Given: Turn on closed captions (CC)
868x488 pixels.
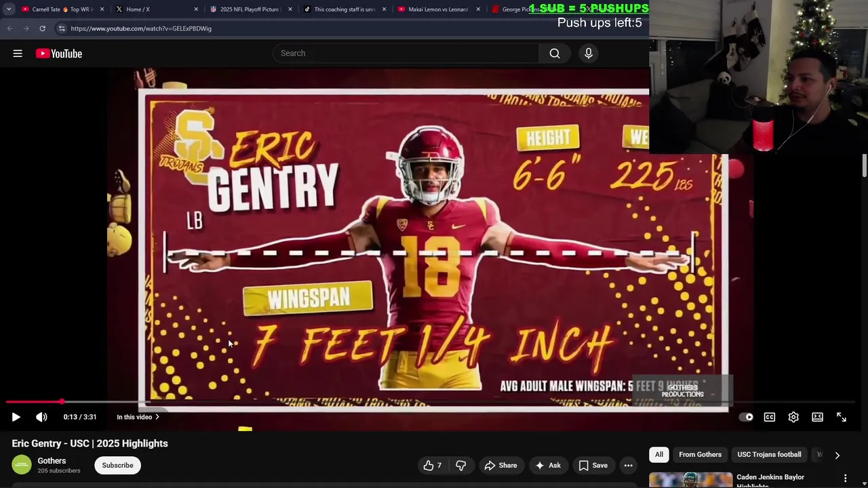Looking at the screenshot, I should (x=770, y=417).
